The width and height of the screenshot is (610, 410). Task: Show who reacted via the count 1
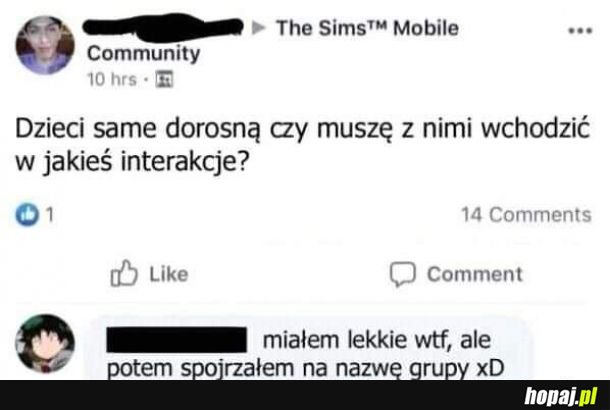(x=49, y=214)
